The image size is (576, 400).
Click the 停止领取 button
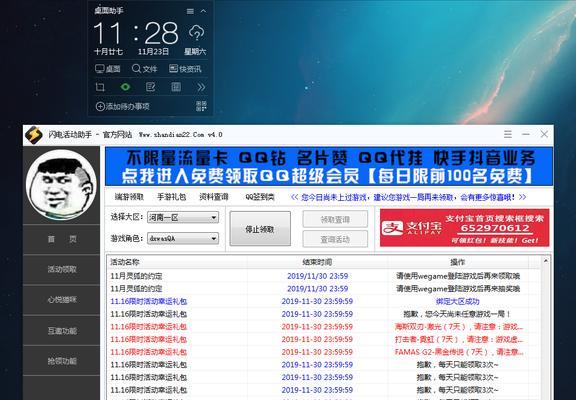point(260,229)
